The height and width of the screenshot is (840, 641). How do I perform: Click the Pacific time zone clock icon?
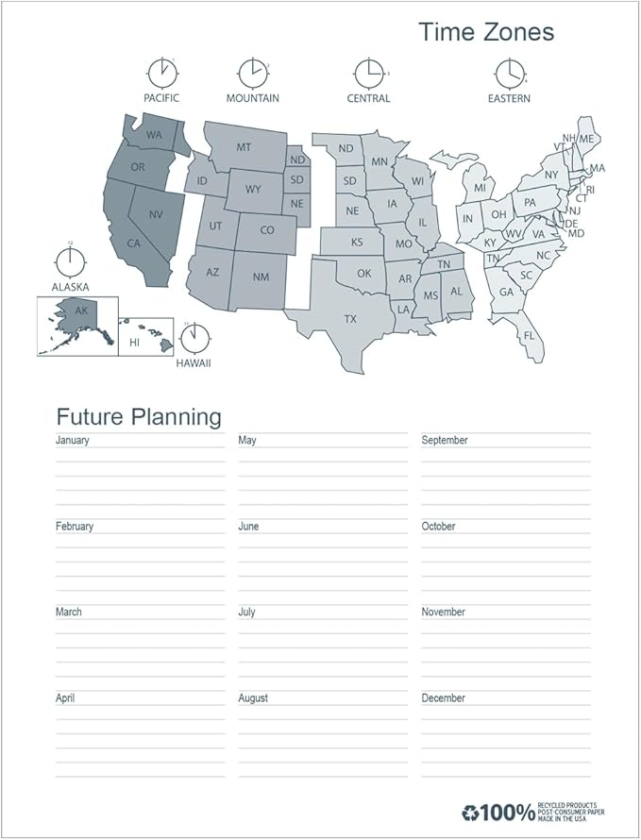pos(162,74)
